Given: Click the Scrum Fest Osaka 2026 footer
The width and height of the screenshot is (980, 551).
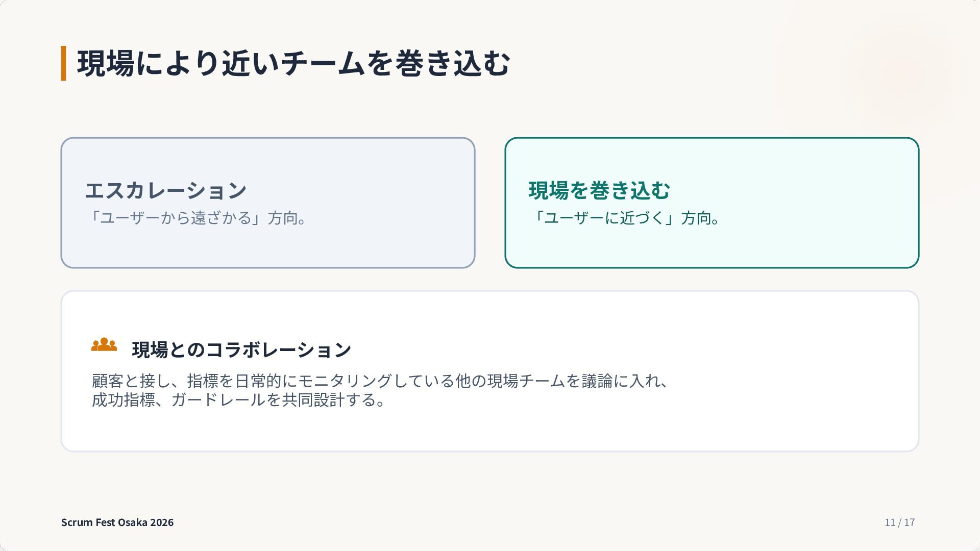Looking at the screenshot, I should pyautogui.click(x=117, y=522).
